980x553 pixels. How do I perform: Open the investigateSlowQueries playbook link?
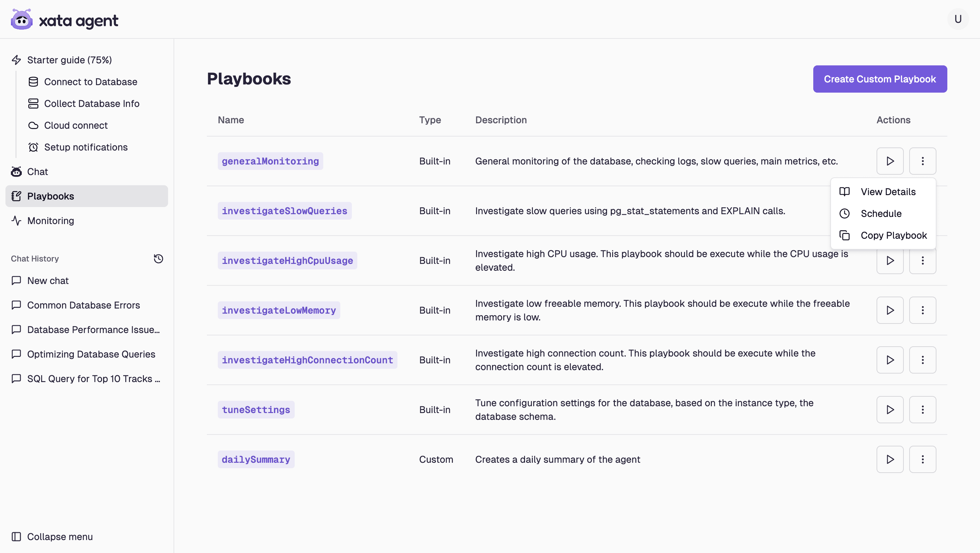click(x=284, y=211)
